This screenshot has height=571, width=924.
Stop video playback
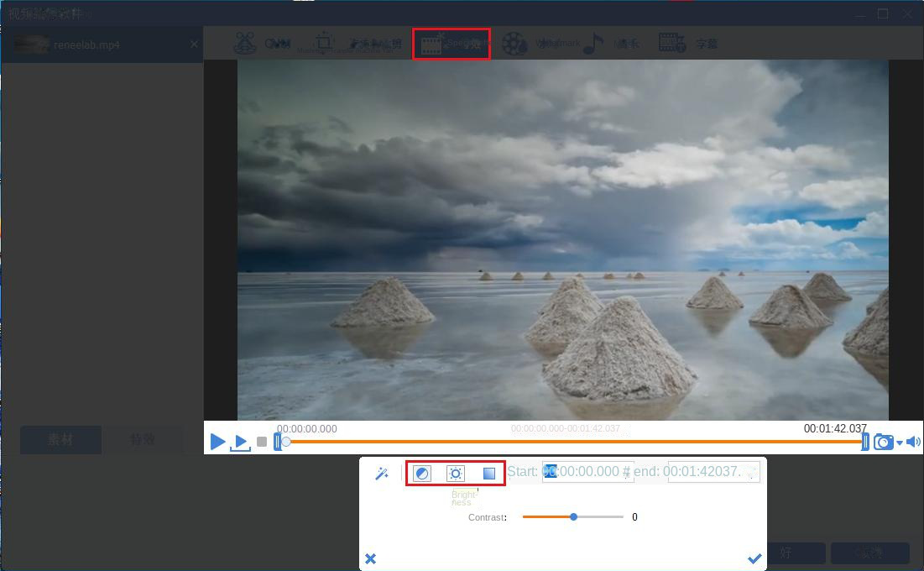262,442
